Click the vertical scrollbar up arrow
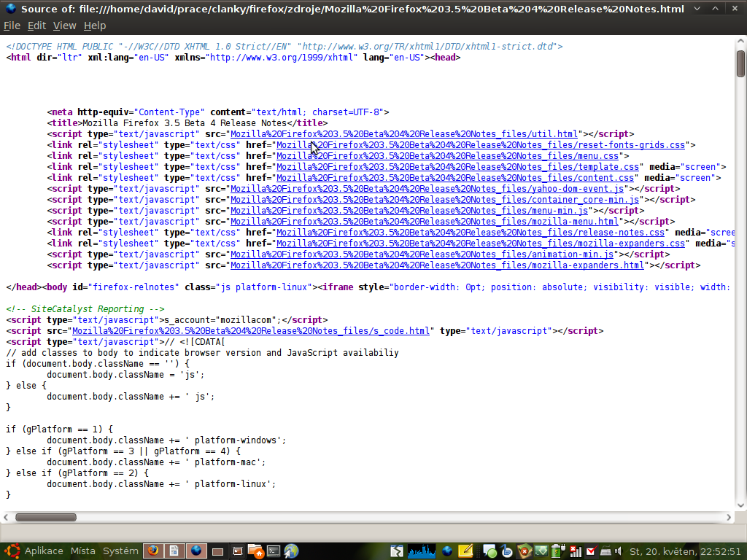The height and width of the screenshot is (560, 747). (x=740, y=41)
